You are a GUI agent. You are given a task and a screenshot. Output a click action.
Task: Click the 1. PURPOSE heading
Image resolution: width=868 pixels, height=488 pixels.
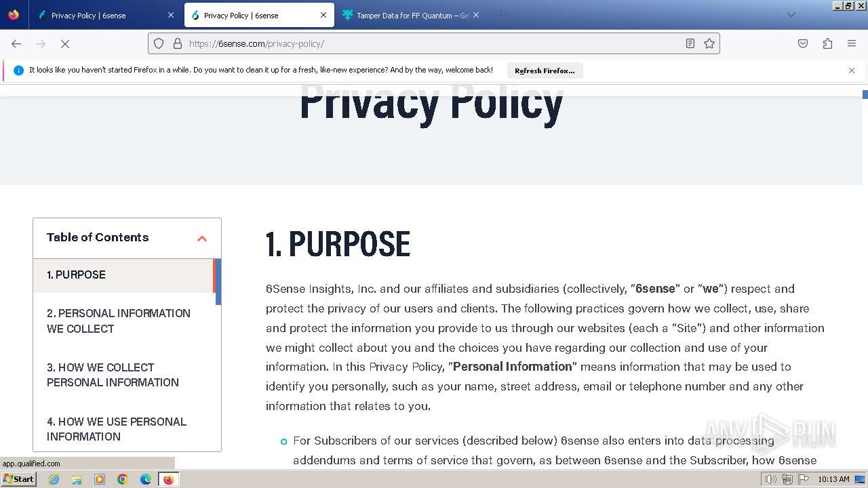338,245
